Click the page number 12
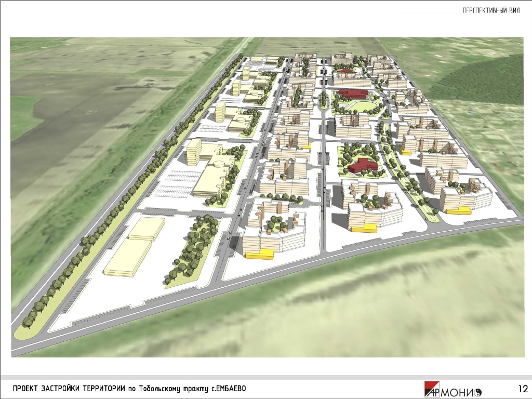This screenshot has width=532, height=399. (x=523, y=388)
